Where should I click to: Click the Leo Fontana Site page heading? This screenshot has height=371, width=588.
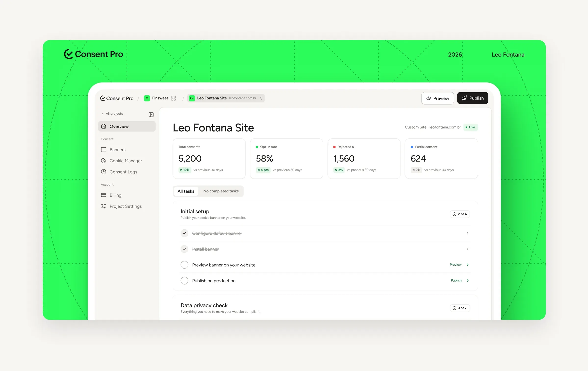(x=213, y=128)
